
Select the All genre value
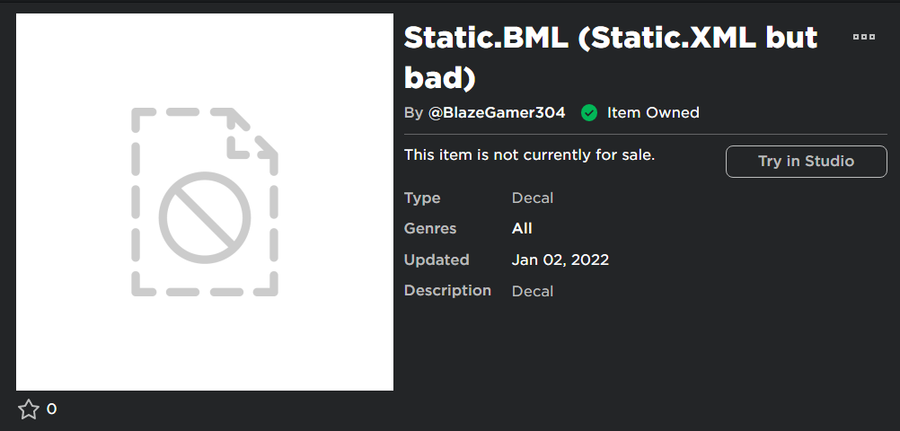click(522, 229)
